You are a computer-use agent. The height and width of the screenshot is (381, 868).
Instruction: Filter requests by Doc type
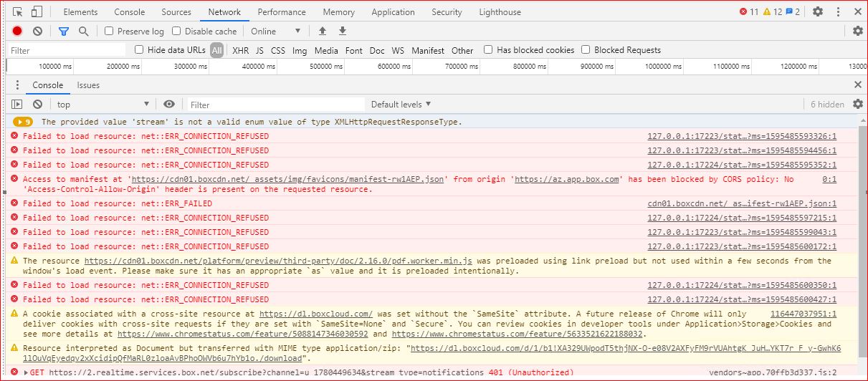tap(377, 50)
